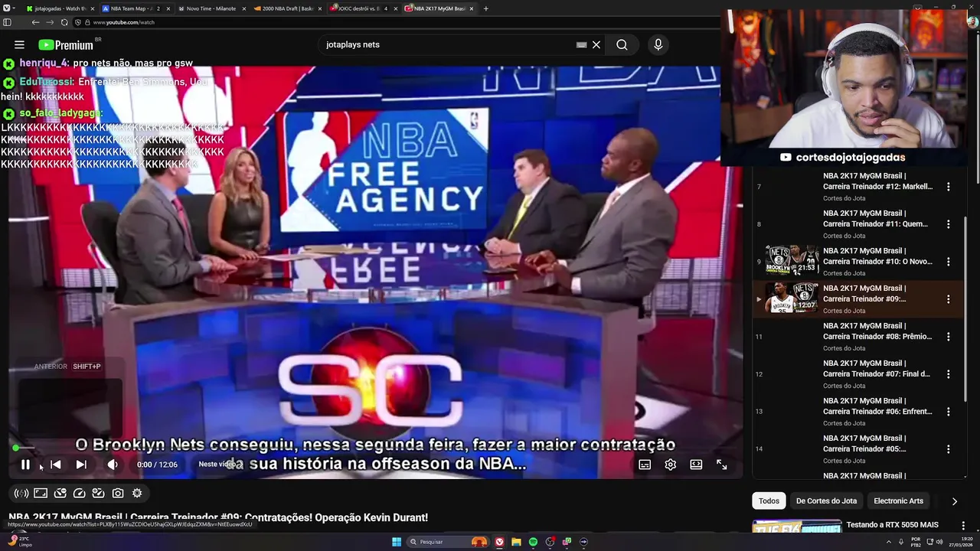Click the video progress bar scrubber
The width and height of the screenshot is (980, 551).
[x=15, y=448]
